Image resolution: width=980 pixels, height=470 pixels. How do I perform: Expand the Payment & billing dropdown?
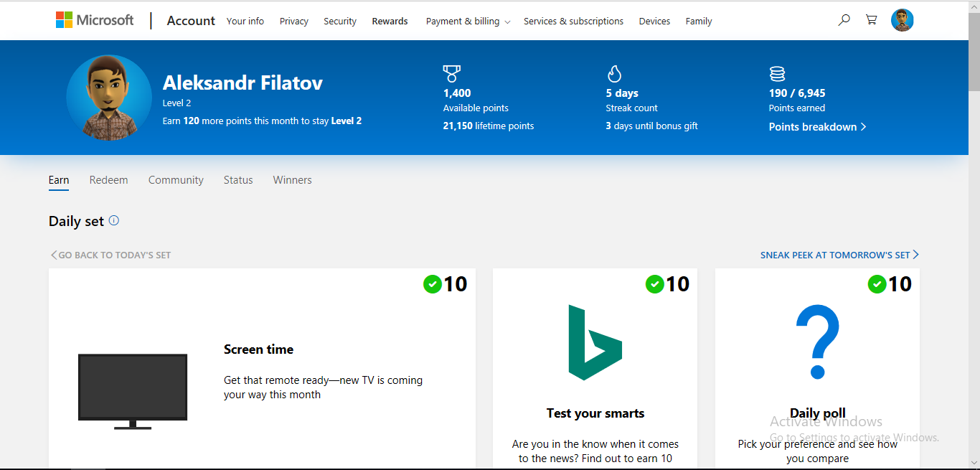[x=468, y=22]
